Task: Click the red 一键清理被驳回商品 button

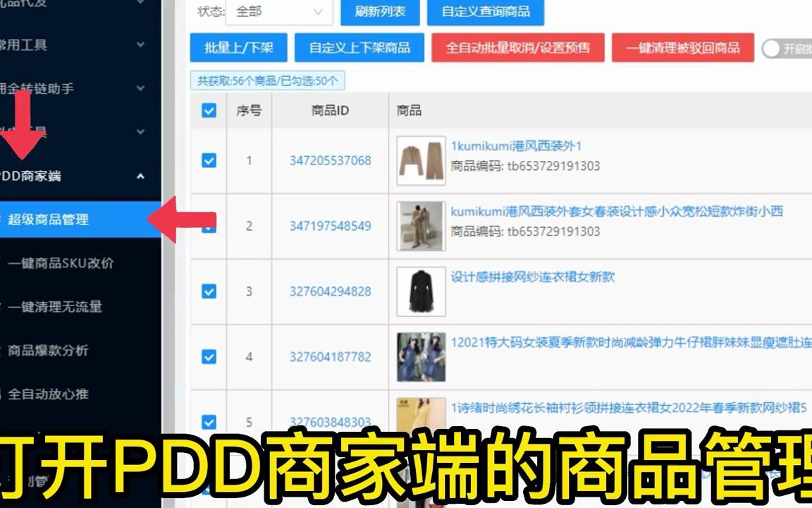Action: point(682,48)
